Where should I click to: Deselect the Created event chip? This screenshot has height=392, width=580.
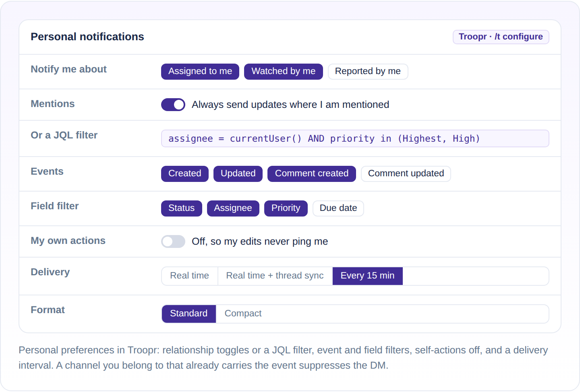185,174
